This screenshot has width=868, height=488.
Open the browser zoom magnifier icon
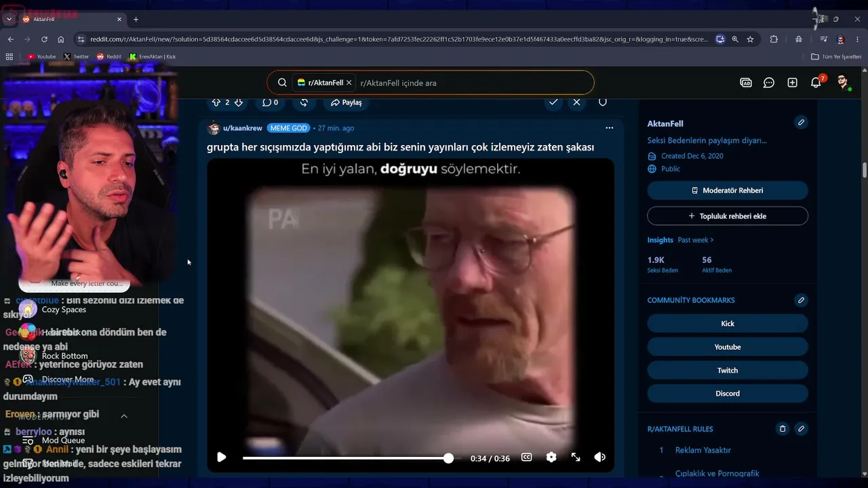(735, 39)
